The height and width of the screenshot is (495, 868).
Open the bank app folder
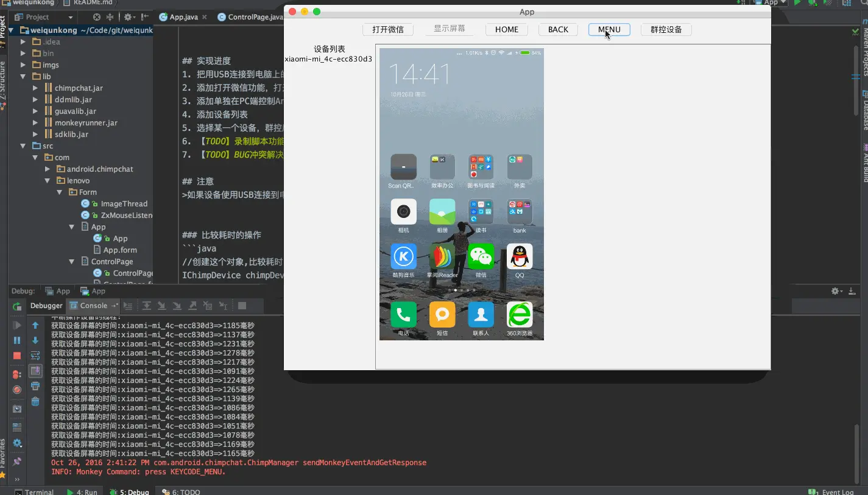coord(520,211)
